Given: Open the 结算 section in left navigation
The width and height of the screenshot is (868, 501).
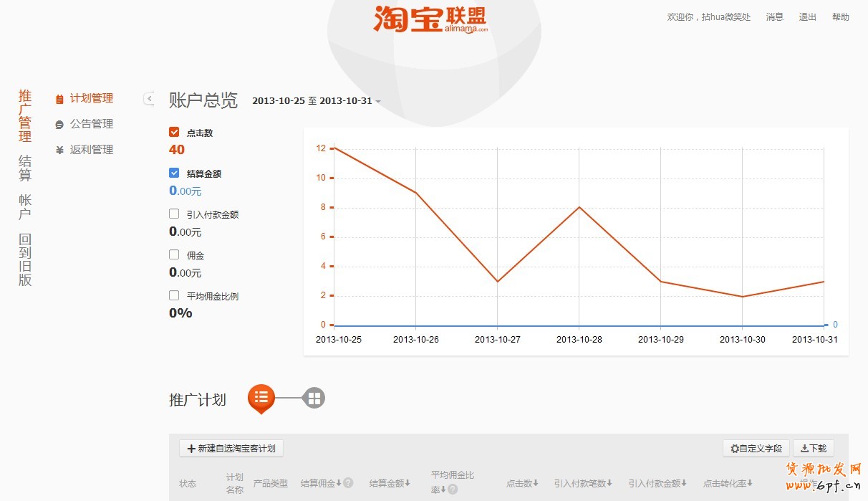Looking at the screenshot, I should [25, 168].
